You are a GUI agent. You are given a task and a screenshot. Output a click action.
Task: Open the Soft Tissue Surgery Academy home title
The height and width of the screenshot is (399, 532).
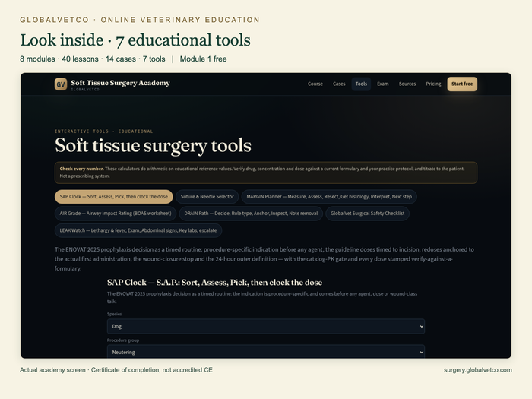click(x=120, y=83)
